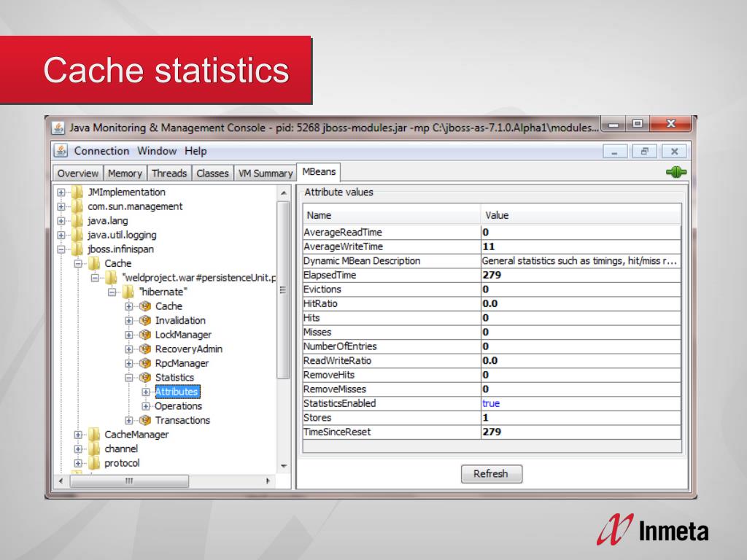Select the Attributes tree item
Screen dimensions: 747x560
(177, 392)
